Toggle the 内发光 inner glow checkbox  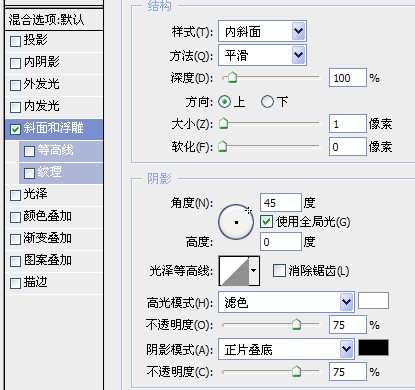tap(15, 107)
